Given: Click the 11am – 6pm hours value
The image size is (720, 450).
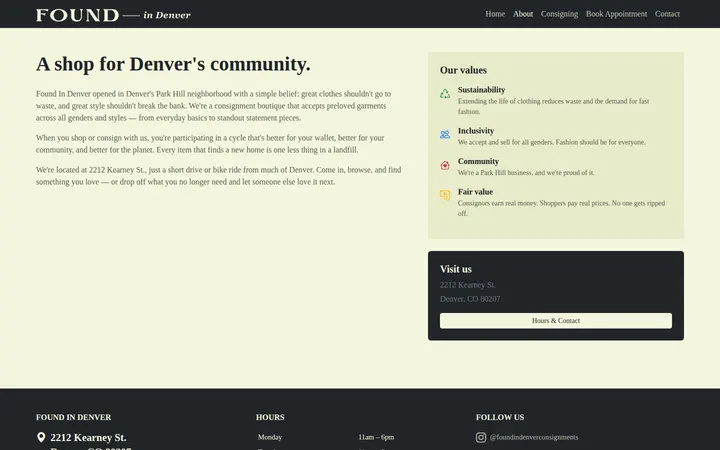Looking at the screenshot, I should (x=376, y=437).
